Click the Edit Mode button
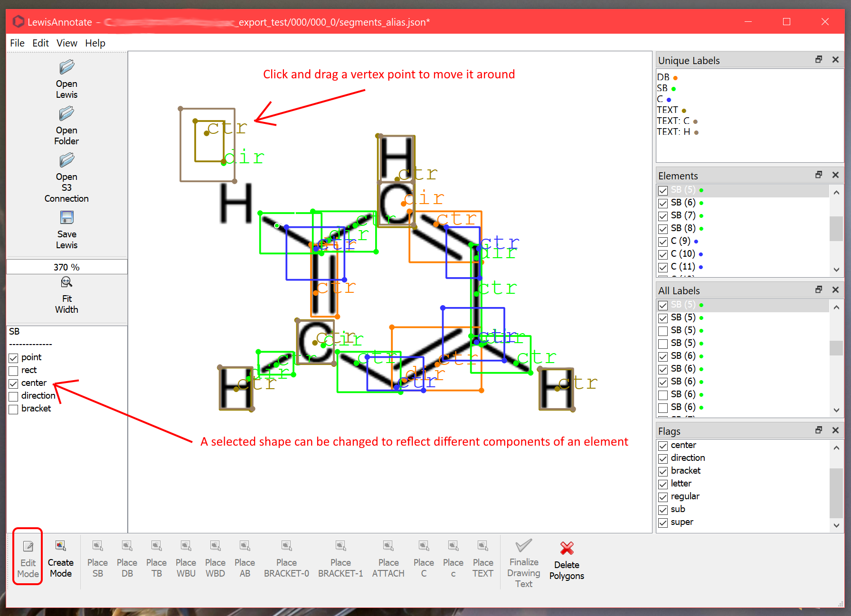The height and width of the screenshot is (616, 851). (28, 559)
